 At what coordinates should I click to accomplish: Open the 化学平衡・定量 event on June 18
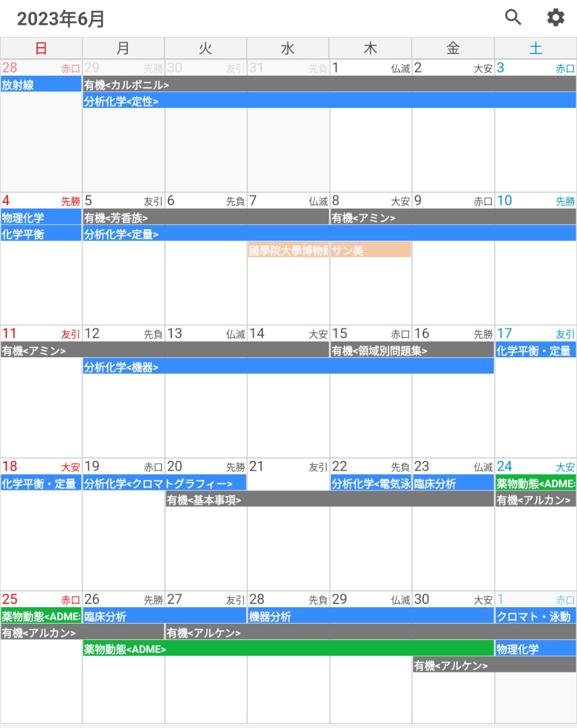(x=41, y=483)
